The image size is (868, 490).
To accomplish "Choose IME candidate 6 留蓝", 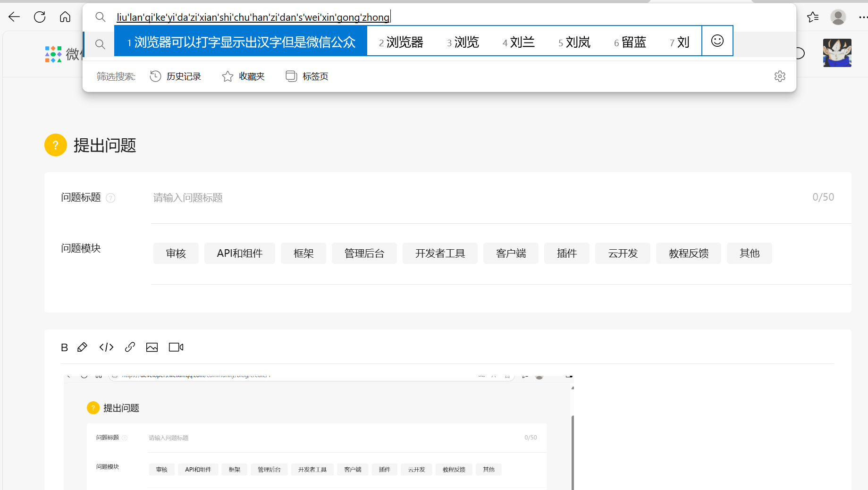I will 630,42.
